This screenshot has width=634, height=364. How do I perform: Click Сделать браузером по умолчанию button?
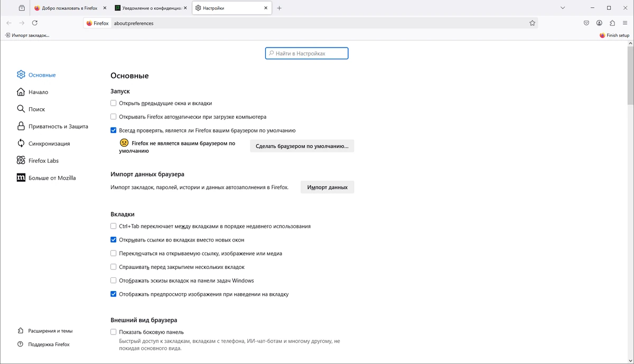(x=302, y=146)
